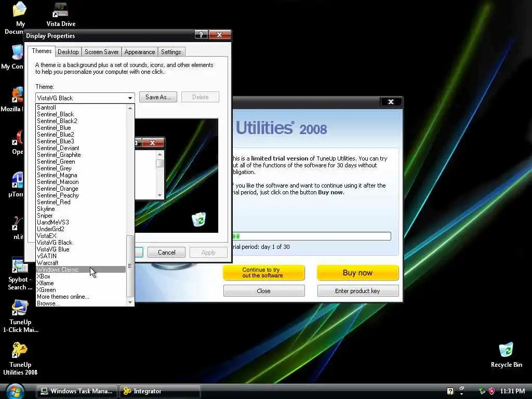Choose the Sniper theme
Screen dimensions: 532x399
81,216
